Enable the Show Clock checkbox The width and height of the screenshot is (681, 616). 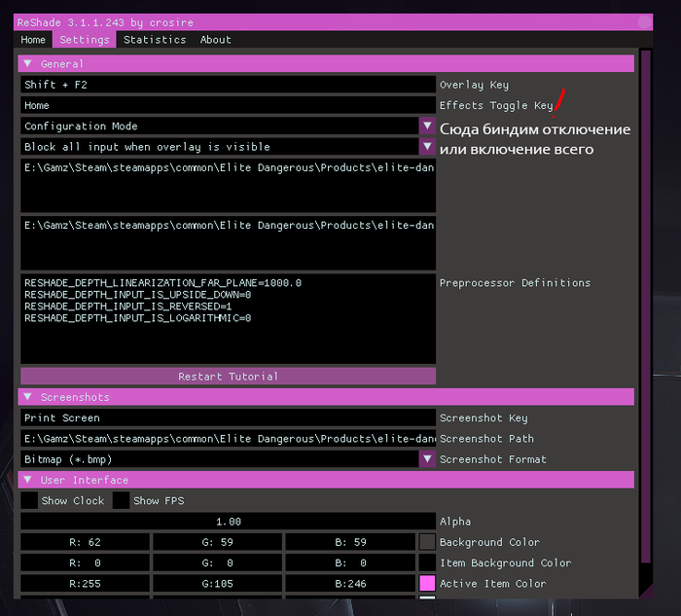[x=30, y=500]
